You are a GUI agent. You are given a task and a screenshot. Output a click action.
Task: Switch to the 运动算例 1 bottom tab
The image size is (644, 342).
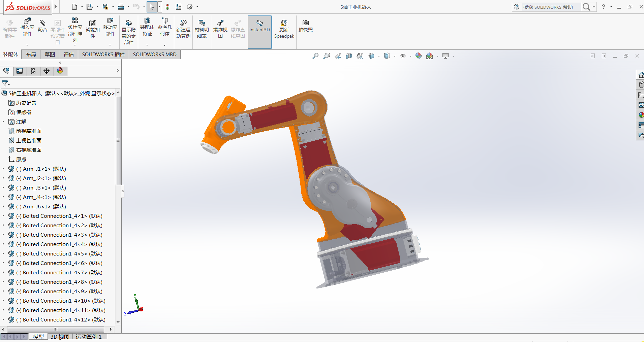point(89,337)
